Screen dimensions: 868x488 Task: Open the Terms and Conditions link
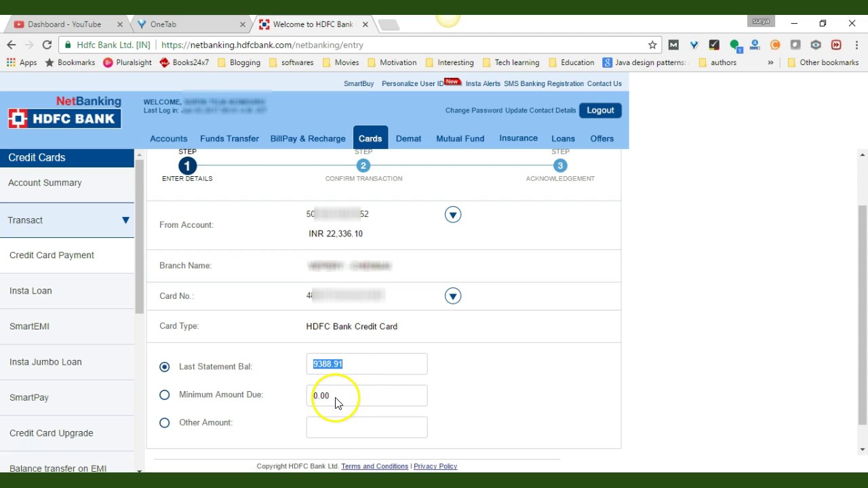pos(374,466)
